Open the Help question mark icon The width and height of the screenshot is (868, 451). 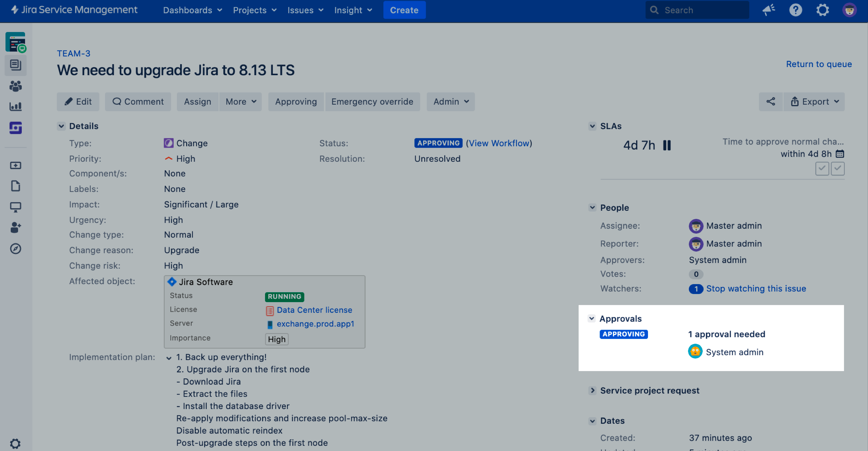(x=795, y=10)
